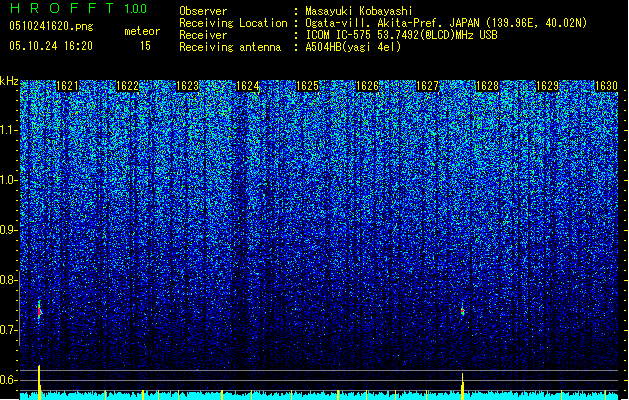629x400 pixels.
Task: Click the 1621 time marker
Action: click(x=67, y=86)
